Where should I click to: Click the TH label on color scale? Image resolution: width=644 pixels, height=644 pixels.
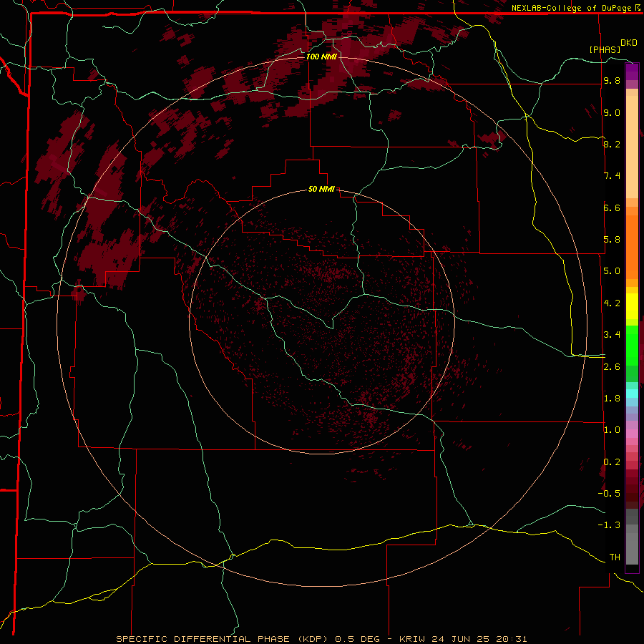click(615, 557)
